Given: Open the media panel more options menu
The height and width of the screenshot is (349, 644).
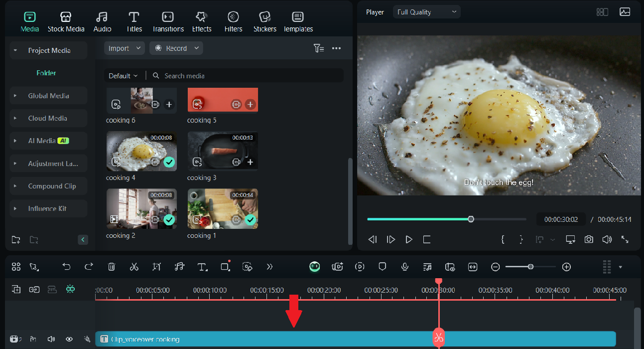Looking at the screenshot, I should tap(336, 48).
